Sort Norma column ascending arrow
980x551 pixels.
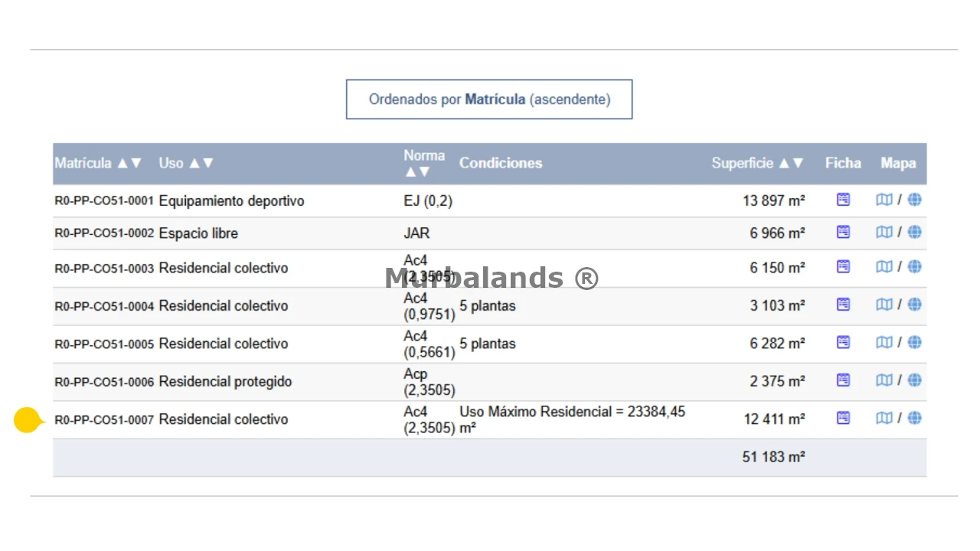[410, 171]
